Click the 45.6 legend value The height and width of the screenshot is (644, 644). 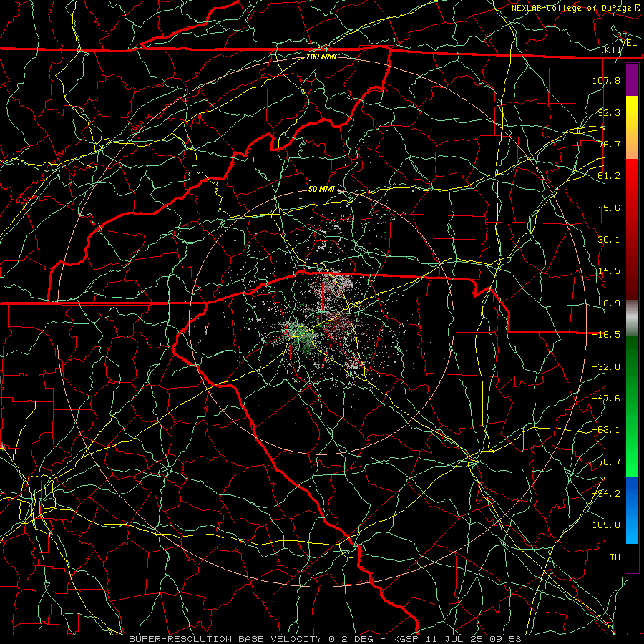click(x=609, y=208)
